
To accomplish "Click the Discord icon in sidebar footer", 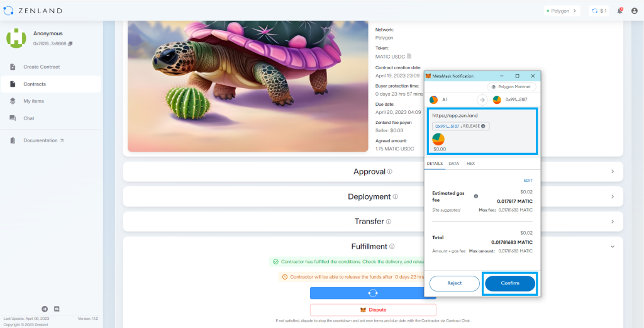I will coord(57,308).
